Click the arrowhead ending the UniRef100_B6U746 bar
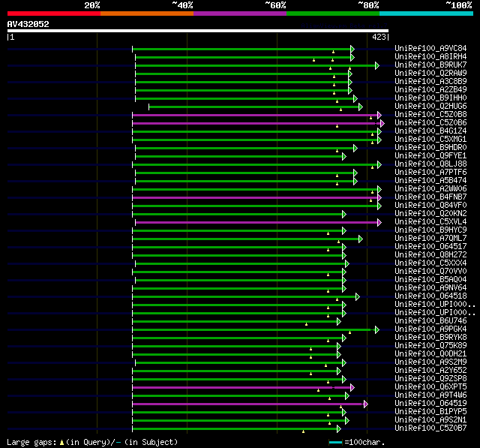 click(339, 321)
